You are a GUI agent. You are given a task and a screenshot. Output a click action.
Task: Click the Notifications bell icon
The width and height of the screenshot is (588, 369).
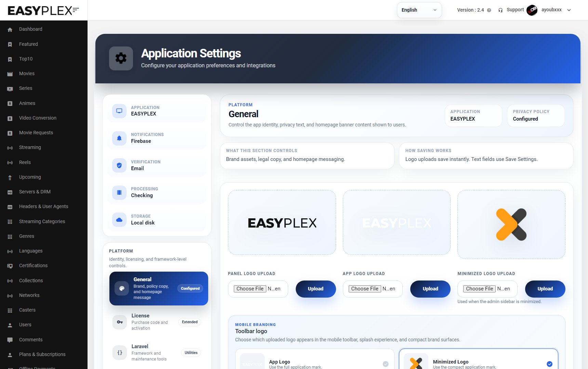[119, 138]
